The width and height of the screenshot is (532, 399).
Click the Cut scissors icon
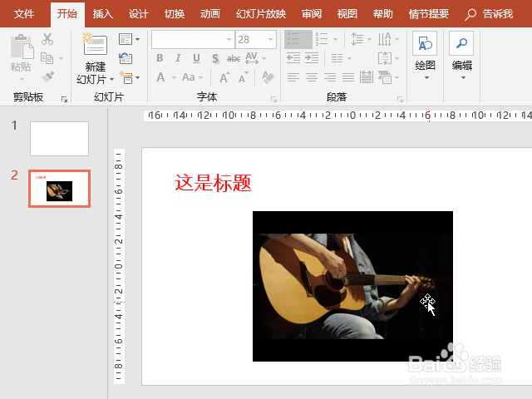pyautogui.click(x=47, y=39)
